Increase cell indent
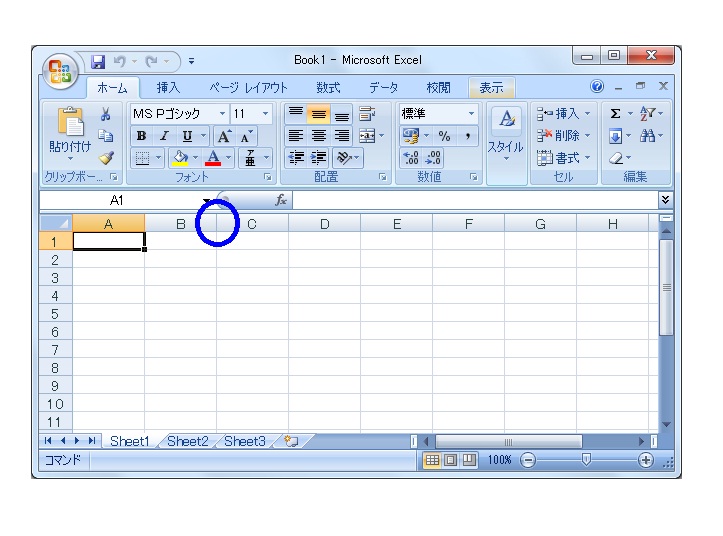The height and width of the screenshot is (536, 723). point(319,158)
